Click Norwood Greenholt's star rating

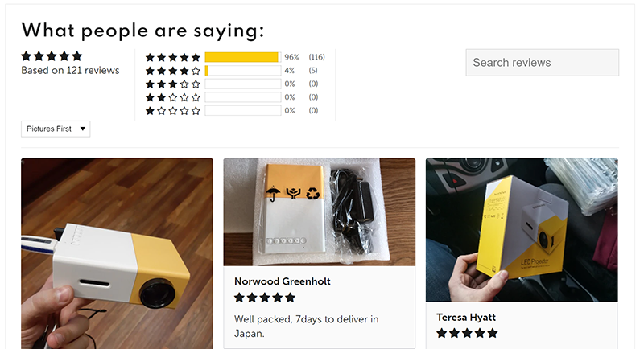(265, 298)
